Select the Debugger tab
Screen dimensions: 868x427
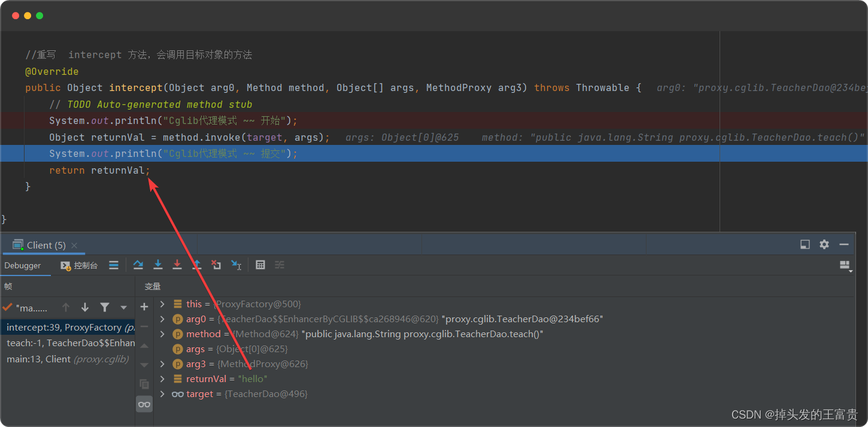(23, 265)
